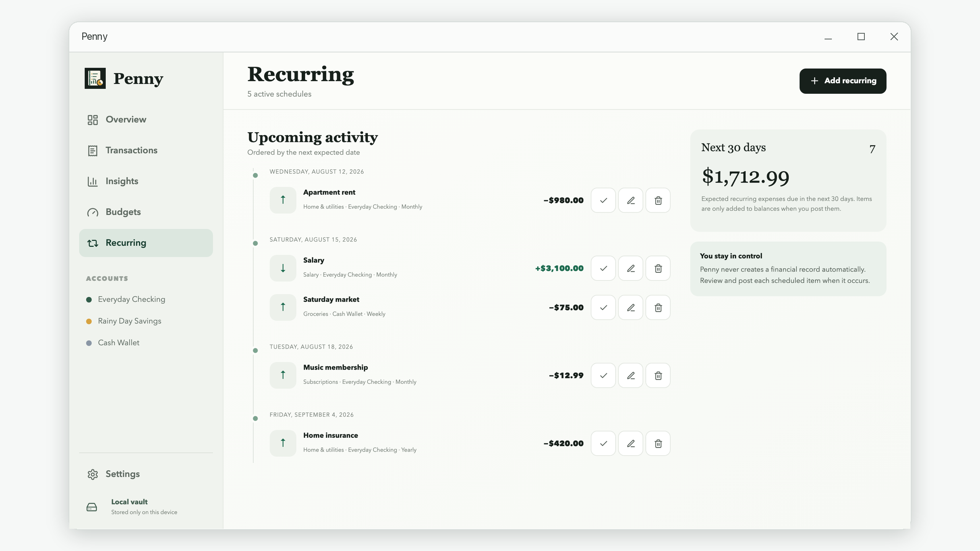The image size is (980, 551).
Task: Delete the Home insurance schedule
Action: [658, 443]
